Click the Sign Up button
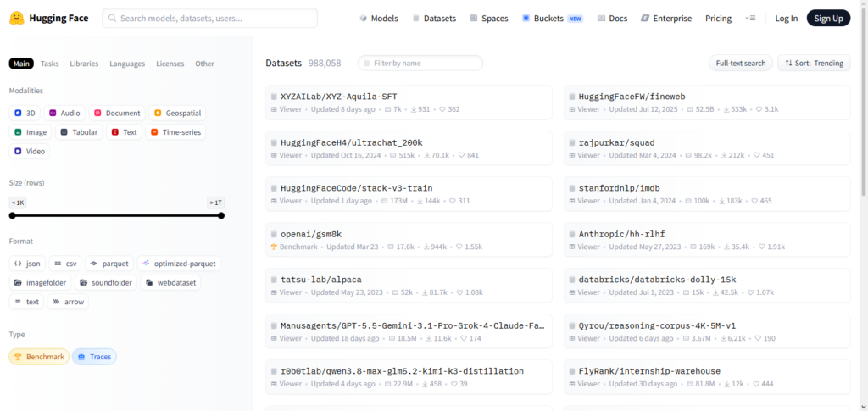Screen dimensions: 868x411 point(828,19)
